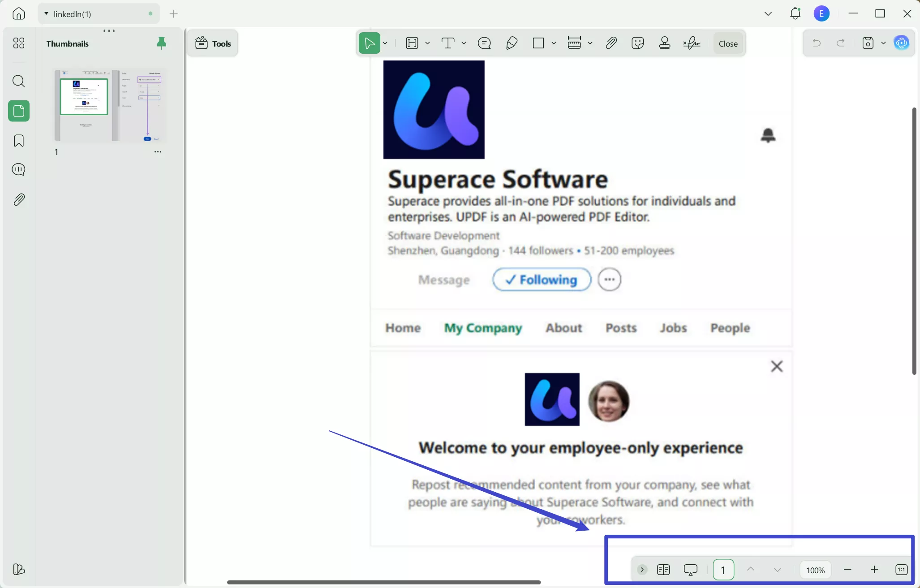Open the bookmarks sidebar panel
Image resolution: width=920 pixels, height=588 pixels.
coord(19,141)
